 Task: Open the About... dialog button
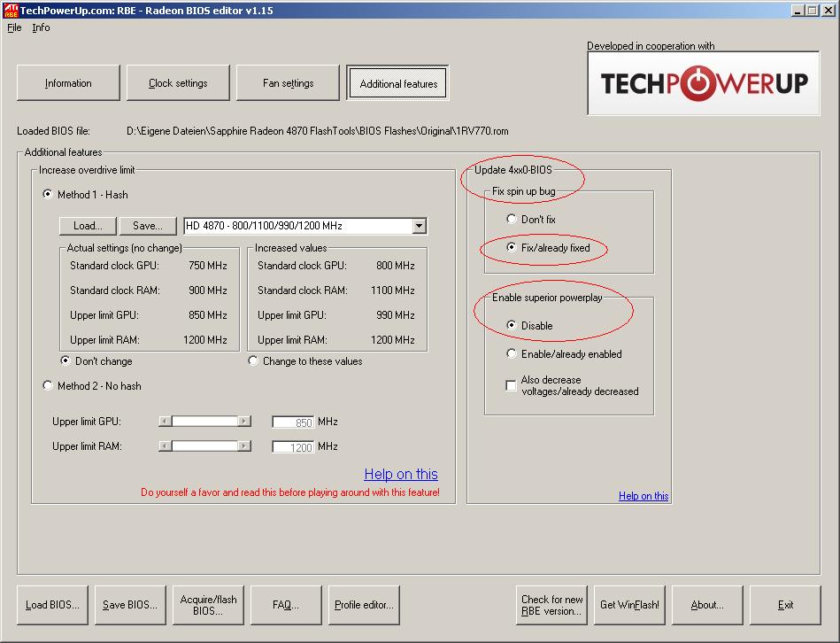[707, 605]
